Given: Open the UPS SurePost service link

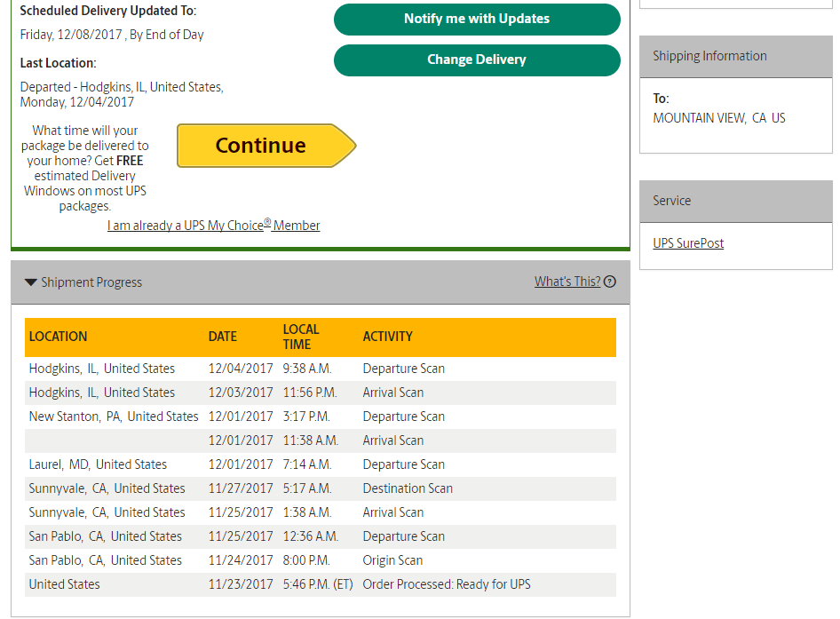Looking at the screenshot, I should coord(688,242).
